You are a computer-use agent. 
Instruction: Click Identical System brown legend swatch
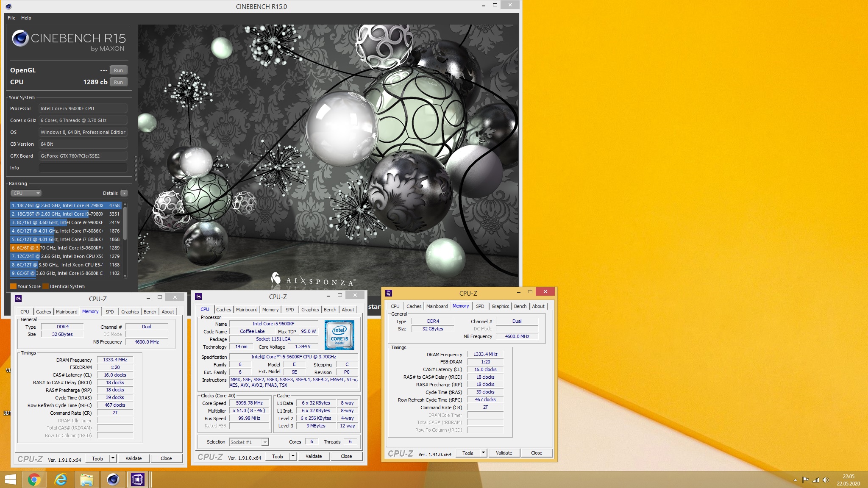46,286
